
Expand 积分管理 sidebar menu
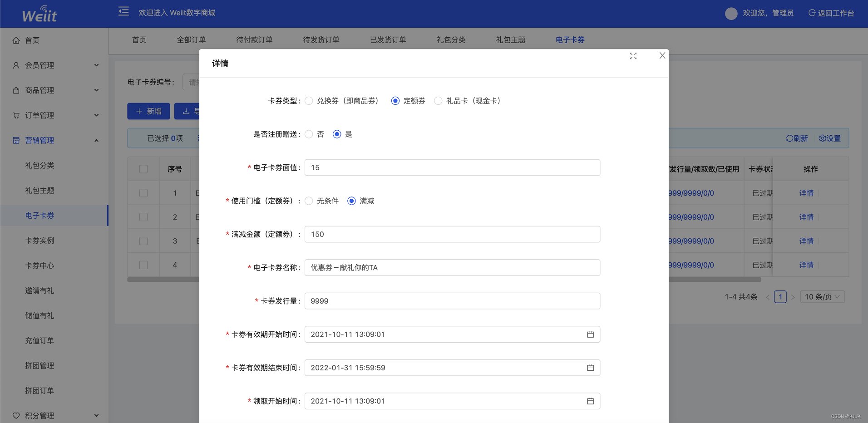(x=54, y=415)
